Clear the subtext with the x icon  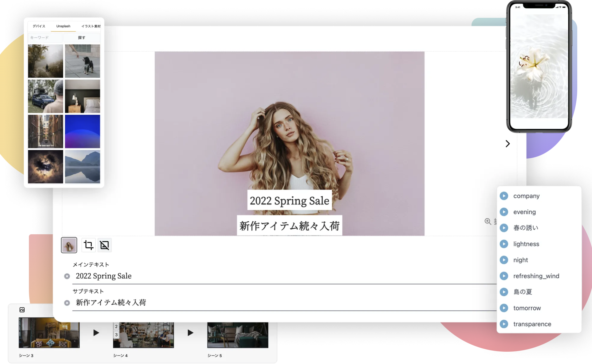[67, 303]
